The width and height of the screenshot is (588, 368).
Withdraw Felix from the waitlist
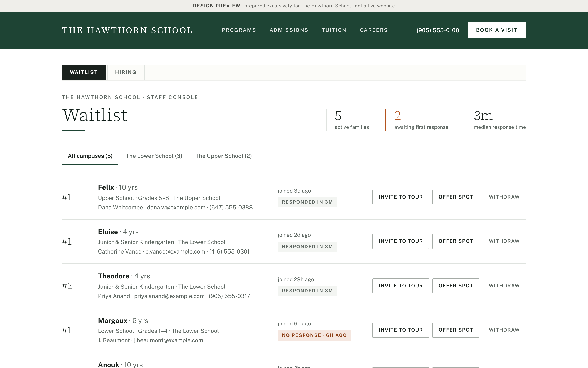tap(504, 197)
